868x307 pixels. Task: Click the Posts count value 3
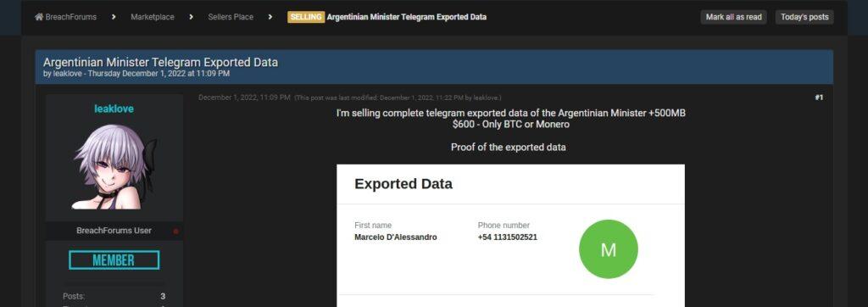tap(163, 297)
